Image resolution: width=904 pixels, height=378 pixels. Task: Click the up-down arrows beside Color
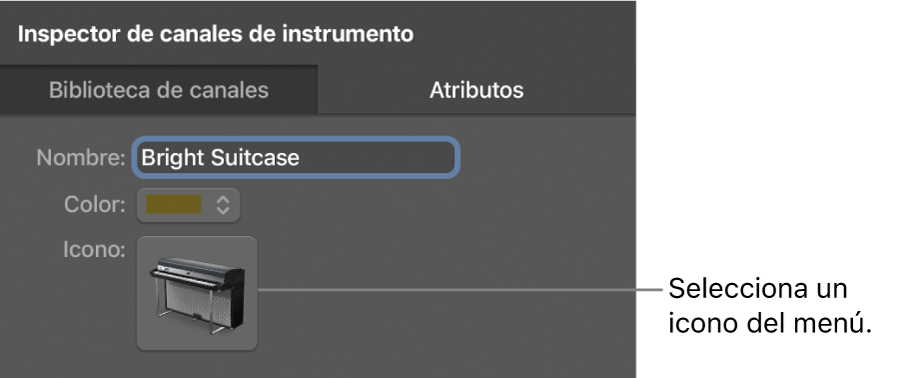tap(223, 205)
